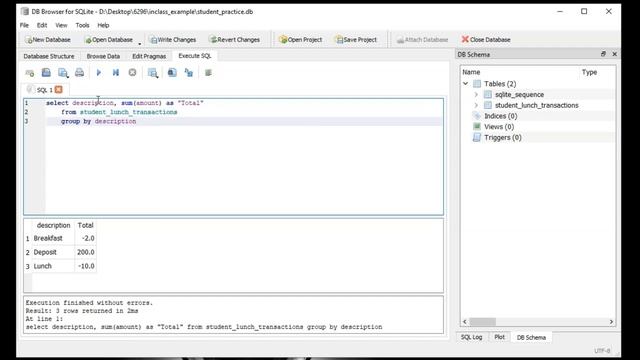Select Triggers (0) tree item

click(502, 138)
